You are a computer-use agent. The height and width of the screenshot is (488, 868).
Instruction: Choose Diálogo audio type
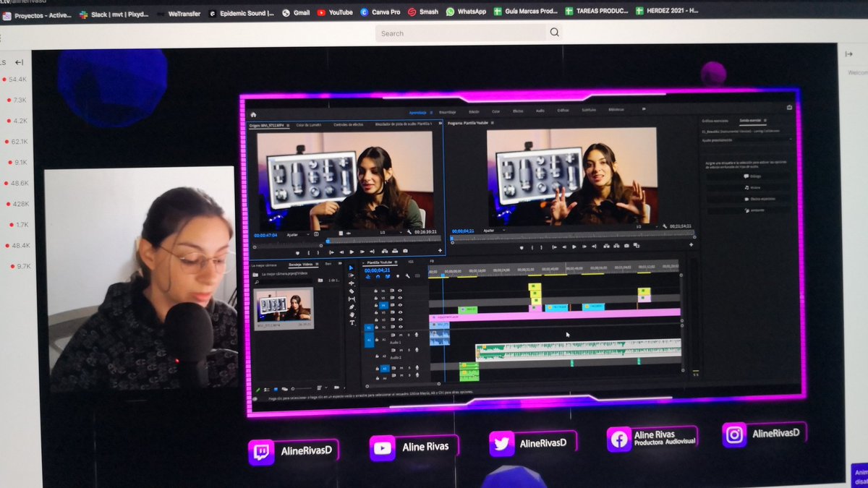[x=750, y=176]
